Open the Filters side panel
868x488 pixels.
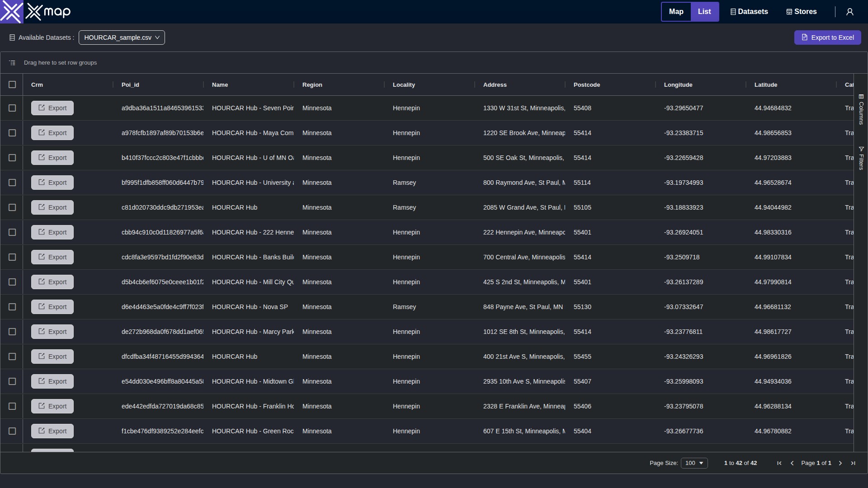[862, 158]
